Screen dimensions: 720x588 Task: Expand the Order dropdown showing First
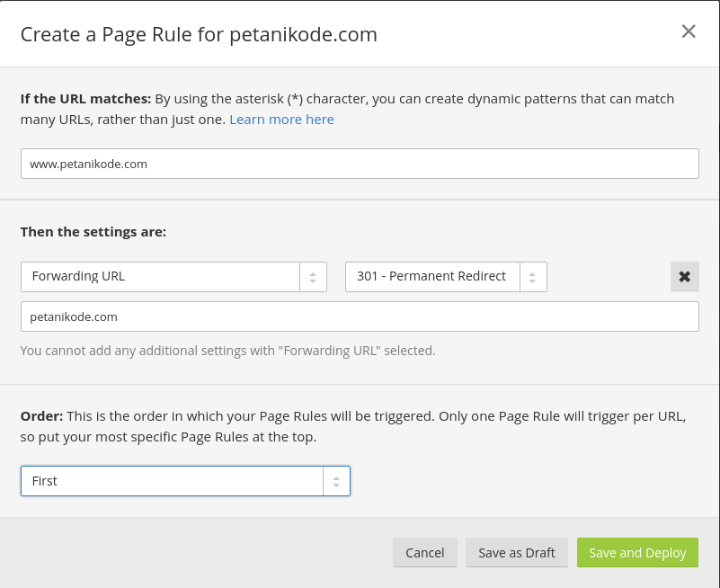(171, 481)
